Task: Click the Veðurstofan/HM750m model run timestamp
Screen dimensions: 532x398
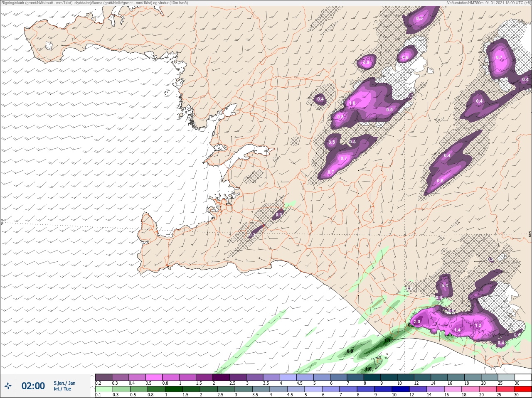Action: tap(489, 3)
